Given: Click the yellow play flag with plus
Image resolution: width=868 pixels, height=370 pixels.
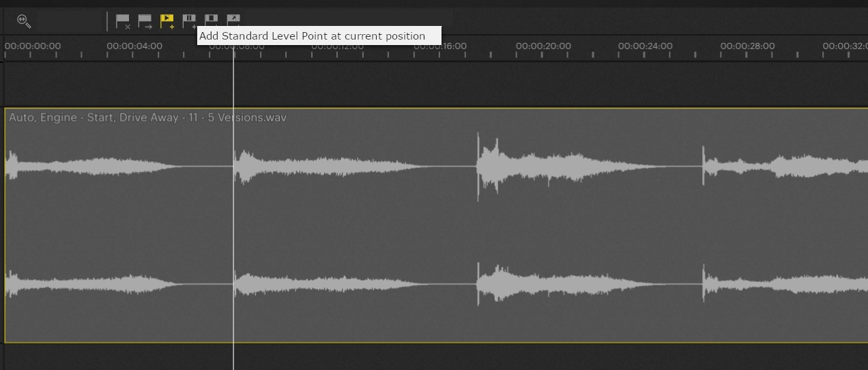Looking at the screenshot, I should coord(167,22).
